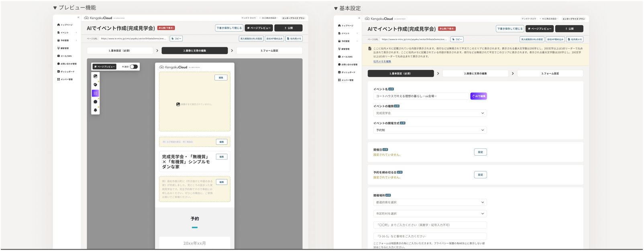Select the speech bubble icon in the editor toolbar
Screen dimensions: 644x251
point(95,102)
